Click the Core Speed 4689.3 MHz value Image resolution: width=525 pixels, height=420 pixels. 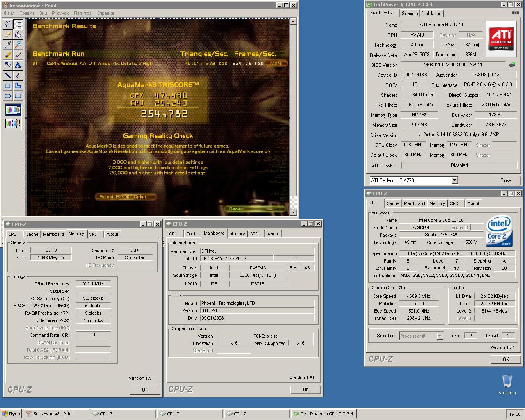(x=419, y=296)
